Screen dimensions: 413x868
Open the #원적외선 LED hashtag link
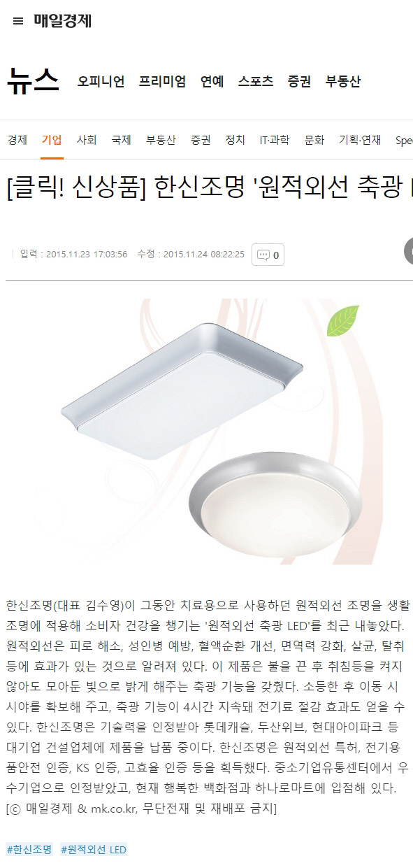[x=94, y=849]
